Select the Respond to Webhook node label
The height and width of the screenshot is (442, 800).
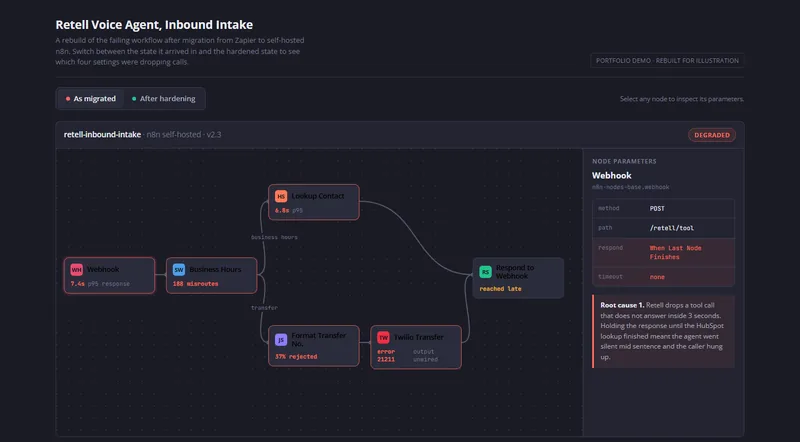tap(515, 272)
